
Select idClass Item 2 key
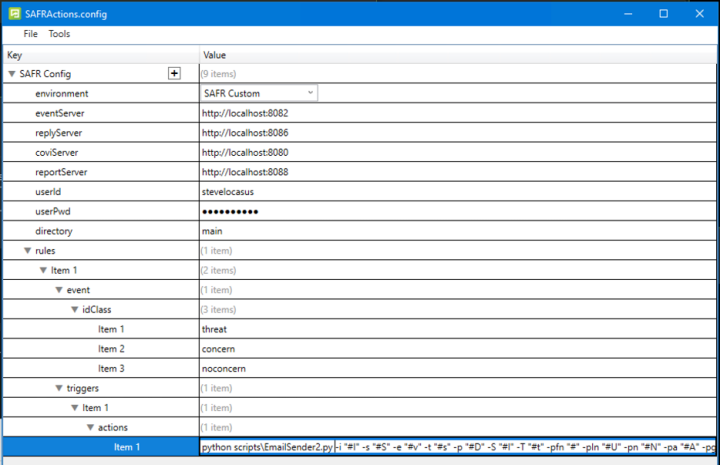[111, 349]
